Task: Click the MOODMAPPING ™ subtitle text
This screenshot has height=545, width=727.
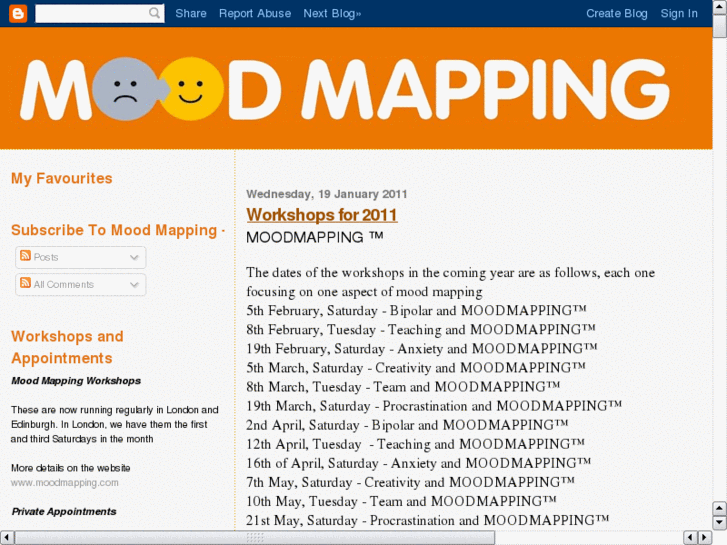Action: pos(315,237)
